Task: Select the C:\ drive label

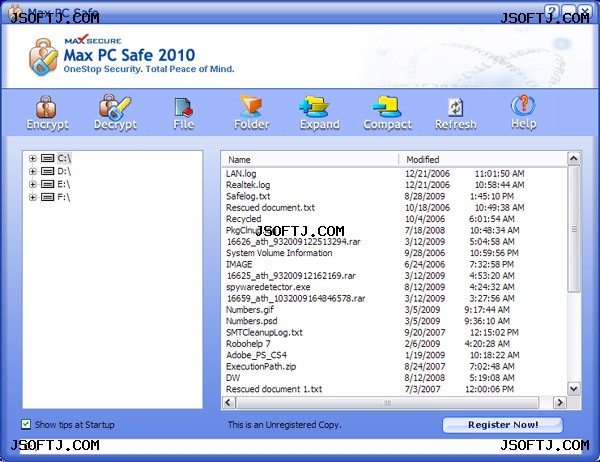Action: click(64, 158)
